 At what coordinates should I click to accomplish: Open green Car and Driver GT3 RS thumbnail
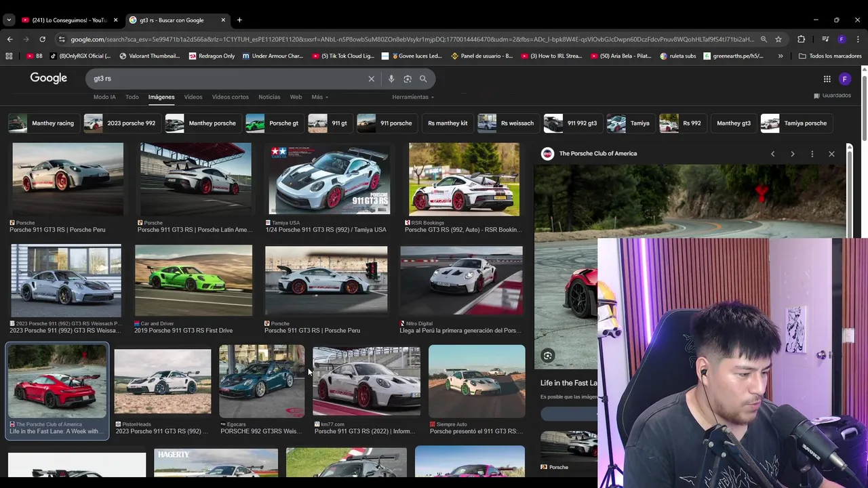click(193, 280)
